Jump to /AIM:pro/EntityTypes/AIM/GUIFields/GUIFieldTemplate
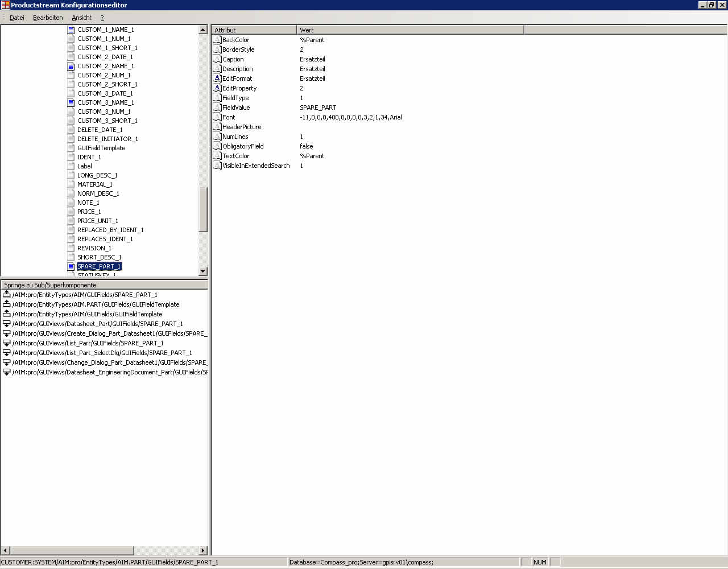The width and height of the screenshot is (728, 569). tap(87, 314)
